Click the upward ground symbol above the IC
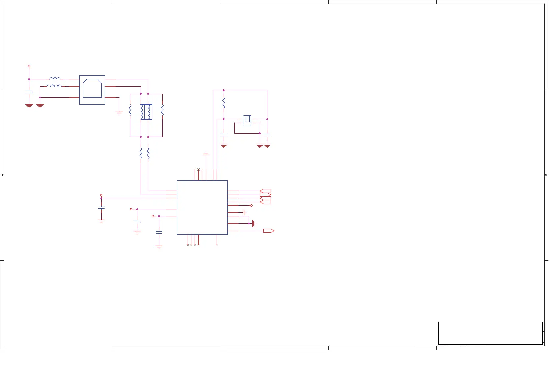This screenshot has width=555, height=392. coord(206,153)
